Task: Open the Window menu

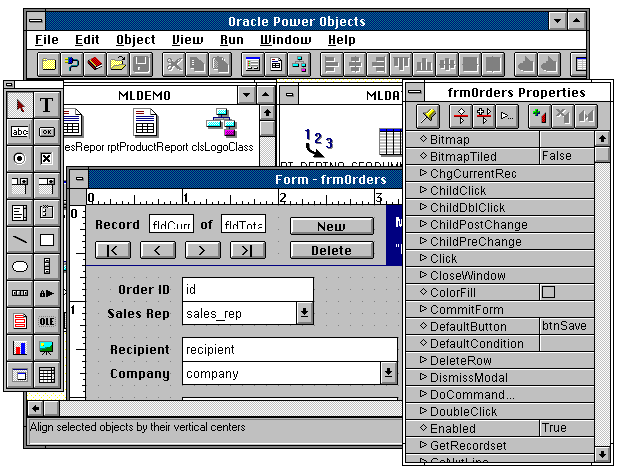Action: (285, 40)
